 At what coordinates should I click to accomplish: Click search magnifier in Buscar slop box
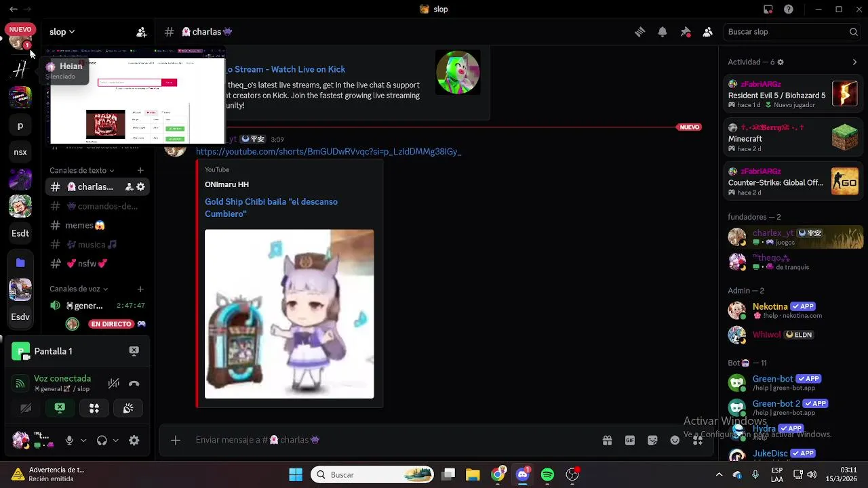(854, 32)
